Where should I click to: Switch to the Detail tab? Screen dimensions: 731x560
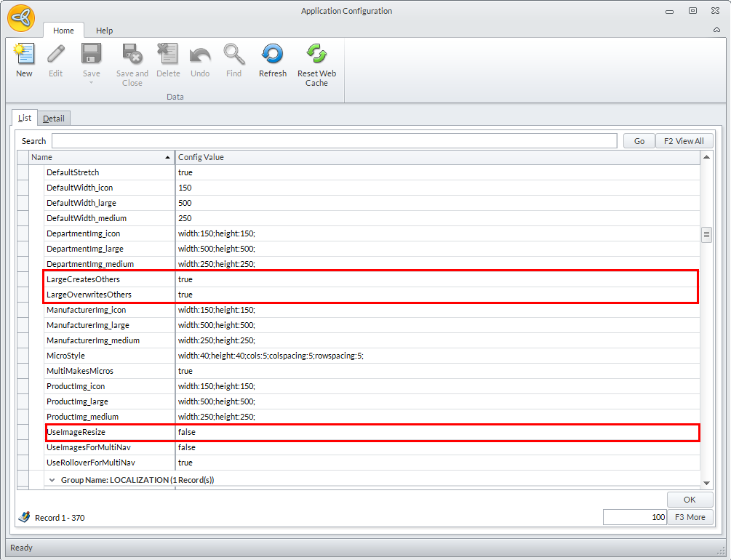tap(54, 119)
